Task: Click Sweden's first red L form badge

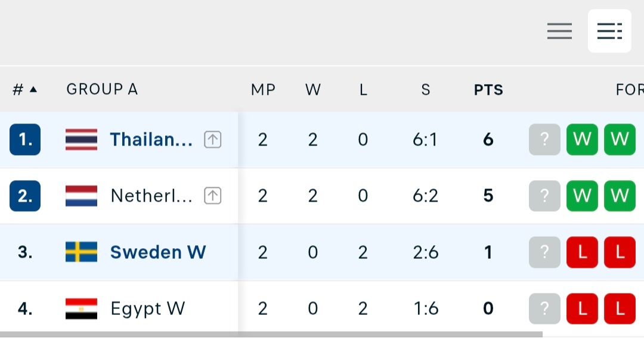Action: 582,252
